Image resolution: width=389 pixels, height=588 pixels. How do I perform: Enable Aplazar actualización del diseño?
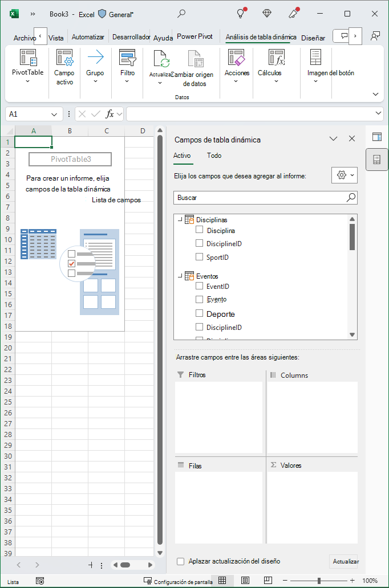coord(181,561)
